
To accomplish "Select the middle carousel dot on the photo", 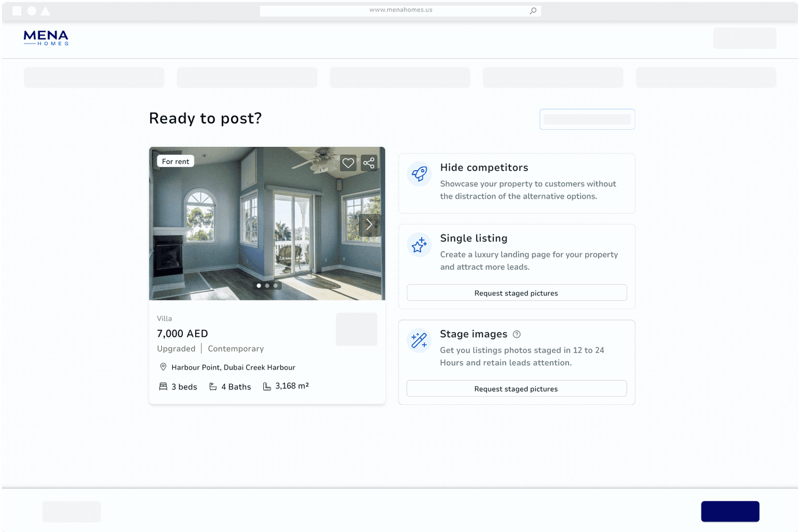I will [x=267, y=286].
